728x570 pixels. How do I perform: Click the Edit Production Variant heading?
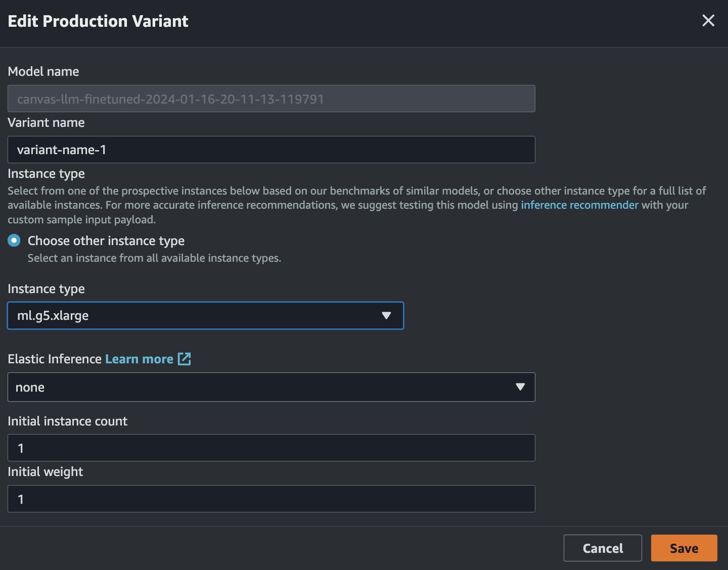[98, 21]
